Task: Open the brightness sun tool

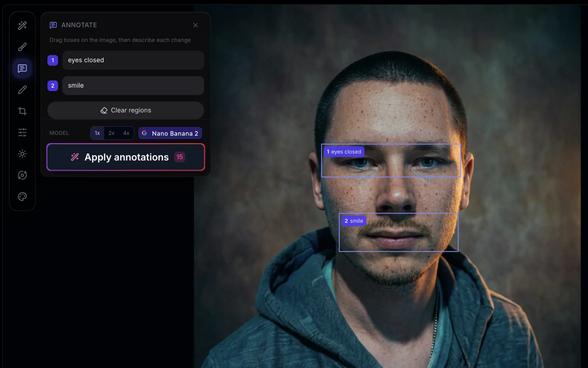Action: 22,154
